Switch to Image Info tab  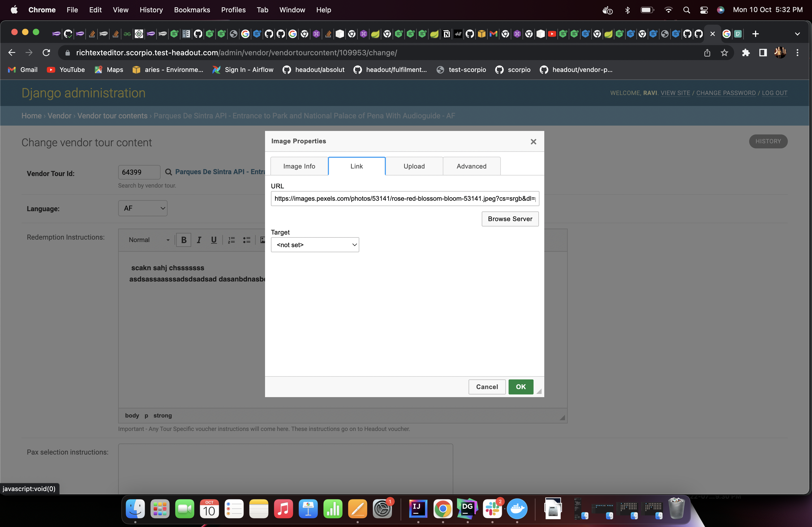click(x=299, y=166)
